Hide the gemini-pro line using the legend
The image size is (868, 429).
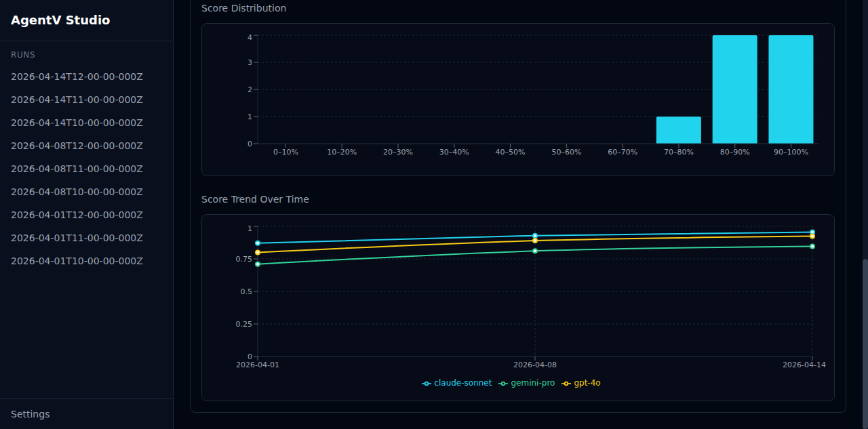tap(527, 383)
